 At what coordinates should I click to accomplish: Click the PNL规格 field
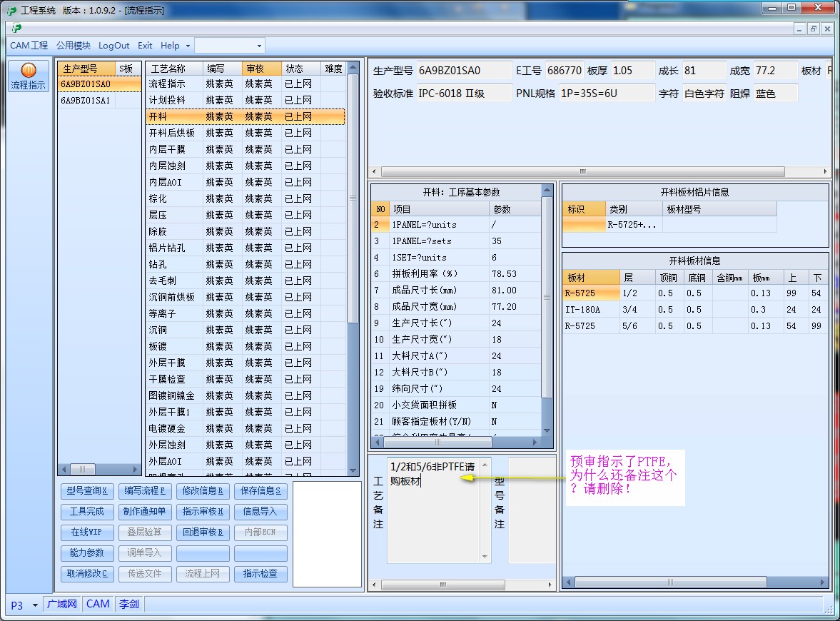point(607,94)
